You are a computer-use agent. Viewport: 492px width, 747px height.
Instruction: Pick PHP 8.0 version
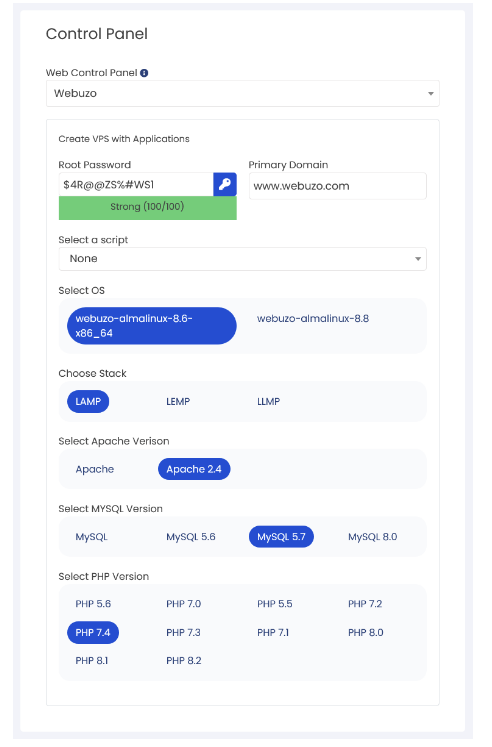tap(365, 633)
